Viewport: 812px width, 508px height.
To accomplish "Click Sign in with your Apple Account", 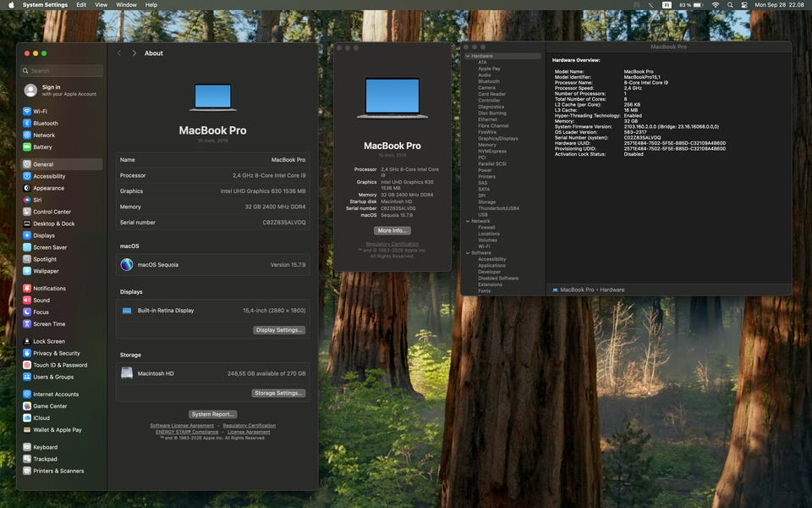I will pos(62,91).
